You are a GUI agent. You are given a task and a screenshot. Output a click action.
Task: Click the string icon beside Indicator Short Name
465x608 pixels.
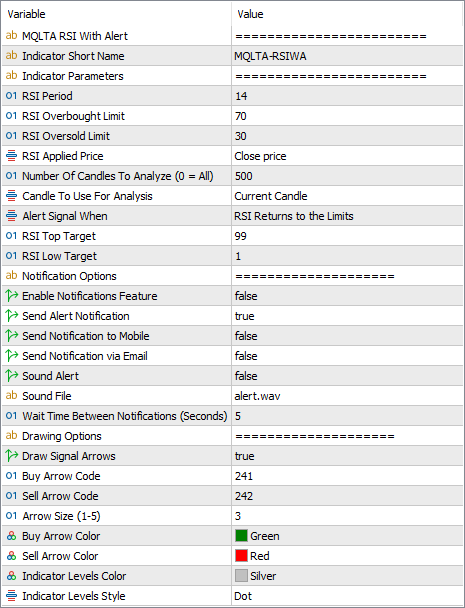point(11,55)
